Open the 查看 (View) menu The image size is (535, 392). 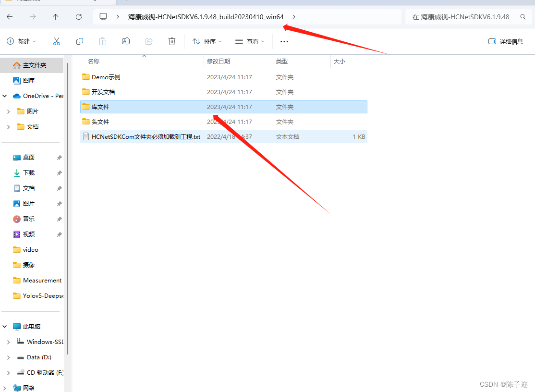pyautogui.click(x=249, y=41)
